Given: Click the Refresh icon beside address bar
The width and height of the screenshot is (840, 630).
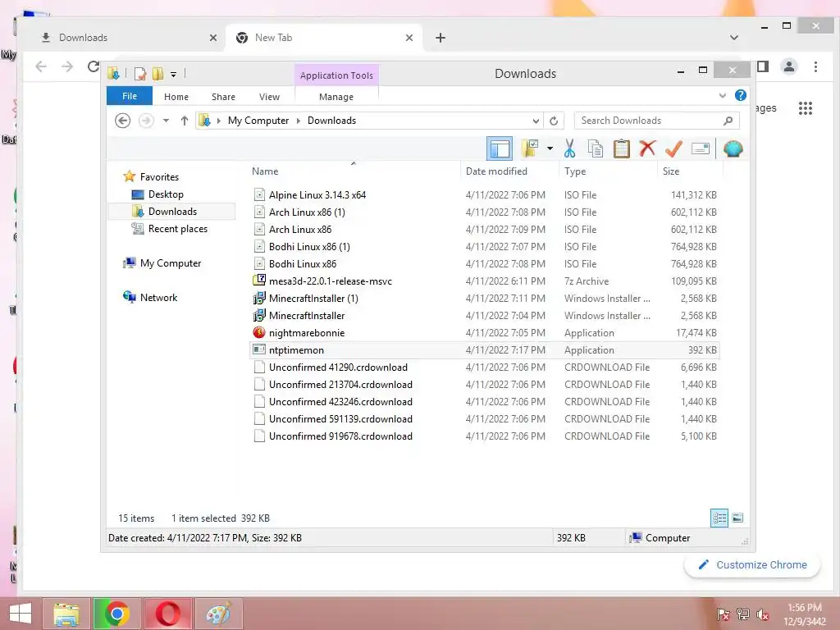Looking at the screenshot, I should pos(554,121).
